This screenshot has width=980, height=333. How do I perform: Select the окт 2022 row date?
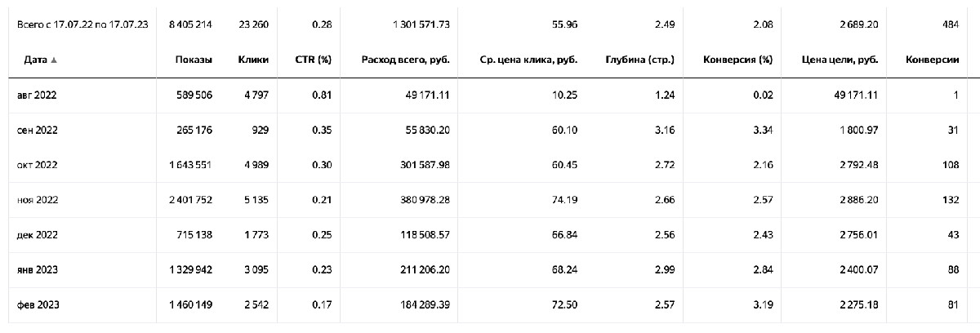click(x=37, y=165)
